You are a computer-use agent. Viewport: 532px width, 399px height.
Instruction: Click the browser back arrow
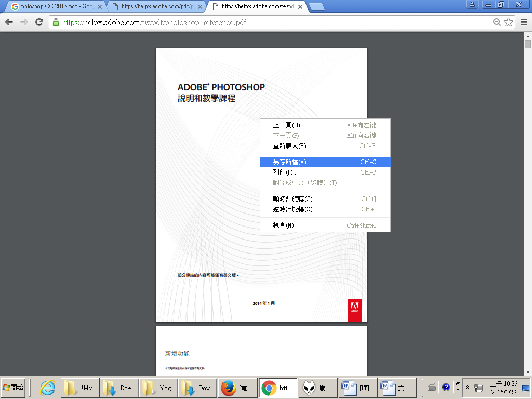pyautogui.click(x=9, y=22)
